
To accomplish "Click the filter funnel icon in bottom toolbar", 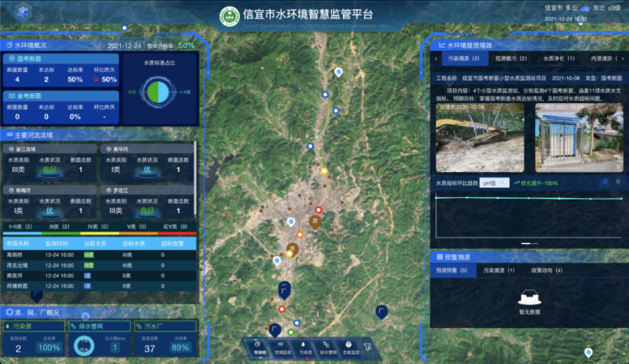I will 366,346.
